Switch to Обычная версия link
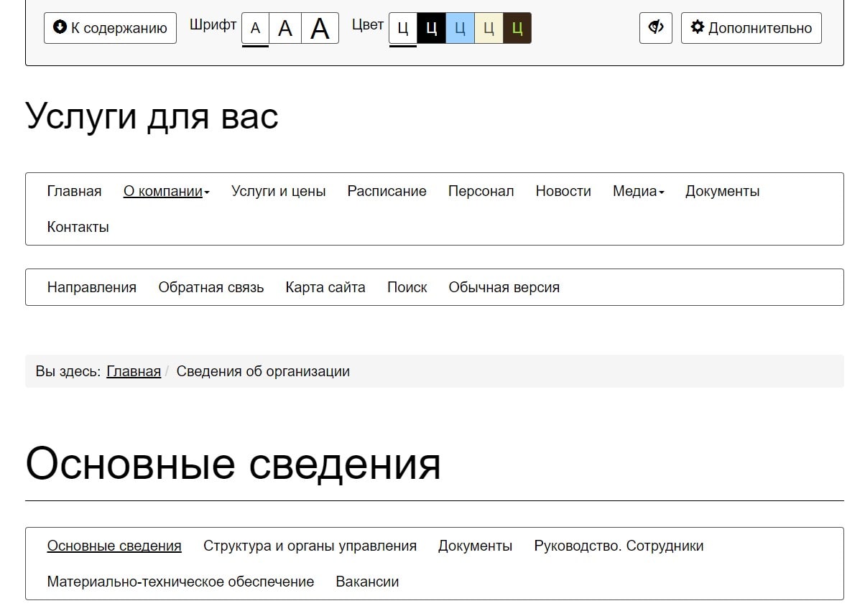The height and width of the screenshot is (616, 865). pyautogui.click(x=504, y=287)
